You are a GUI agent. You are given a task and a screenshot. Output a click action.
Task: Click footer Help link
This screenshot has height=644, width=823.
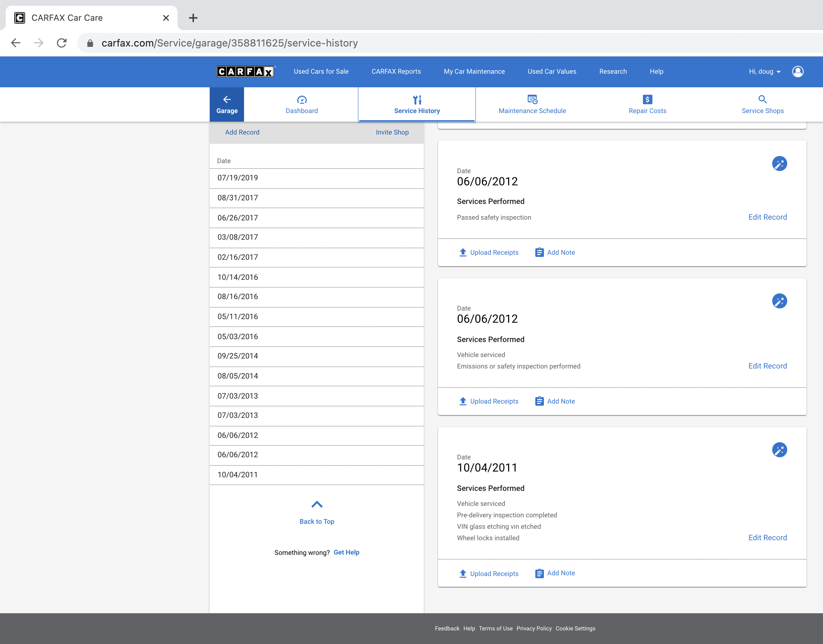(469, 629)
